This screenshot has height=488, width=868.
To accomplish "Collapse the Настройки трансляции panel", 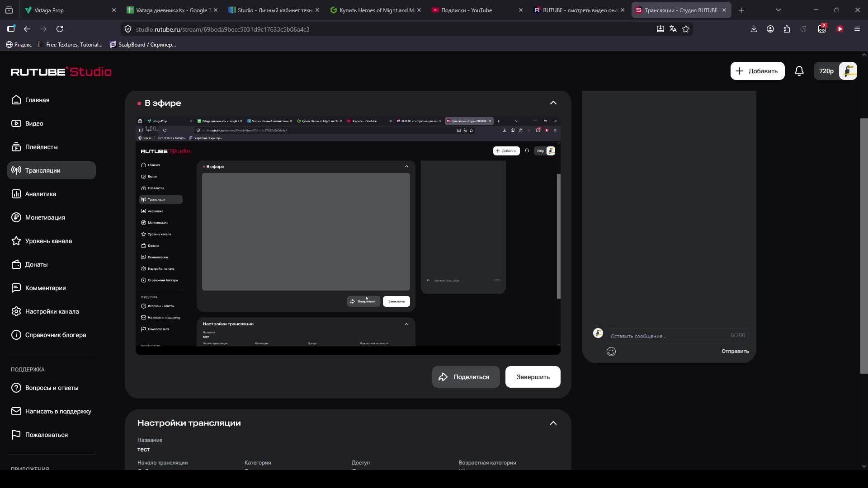I will 553,423.
